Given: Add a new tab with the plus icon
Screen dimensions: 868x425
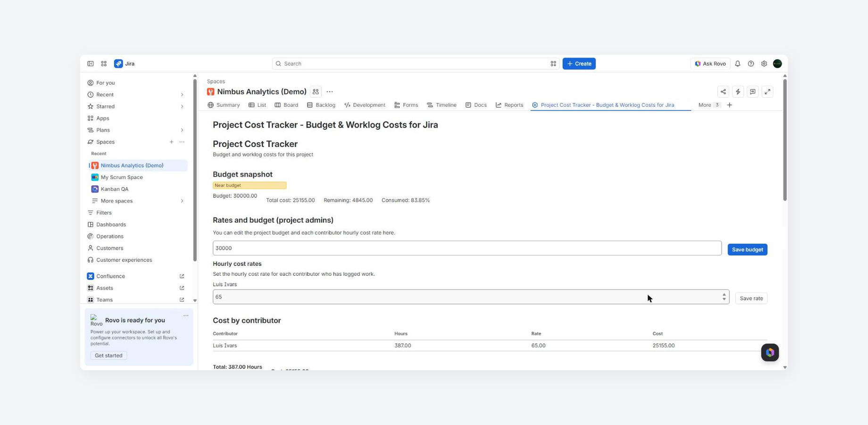Looking at the screenshot, I should 729,105.
